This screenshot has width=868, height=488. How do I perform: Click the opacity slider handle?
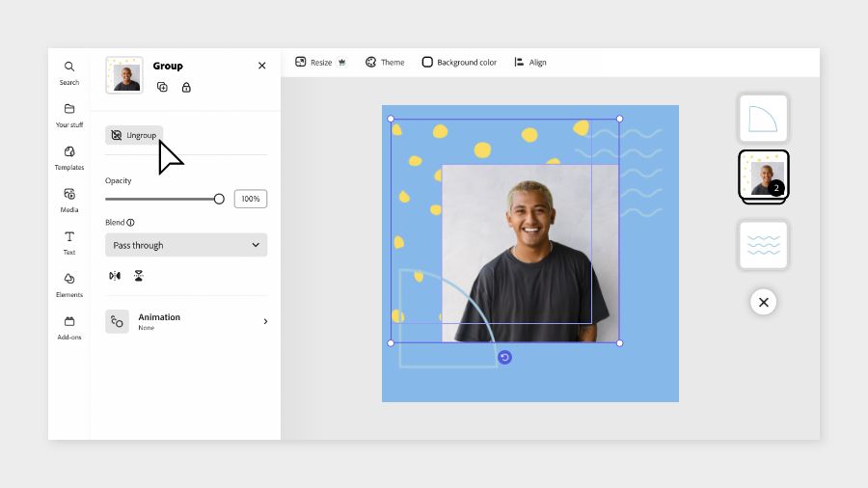tap(219, 199)
